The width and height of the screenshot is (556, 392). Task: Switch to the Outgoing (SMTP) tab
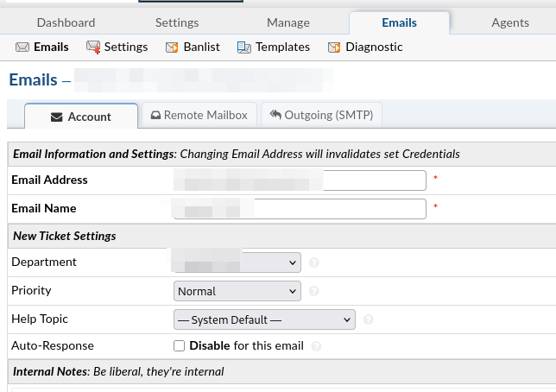pos(320,115)
